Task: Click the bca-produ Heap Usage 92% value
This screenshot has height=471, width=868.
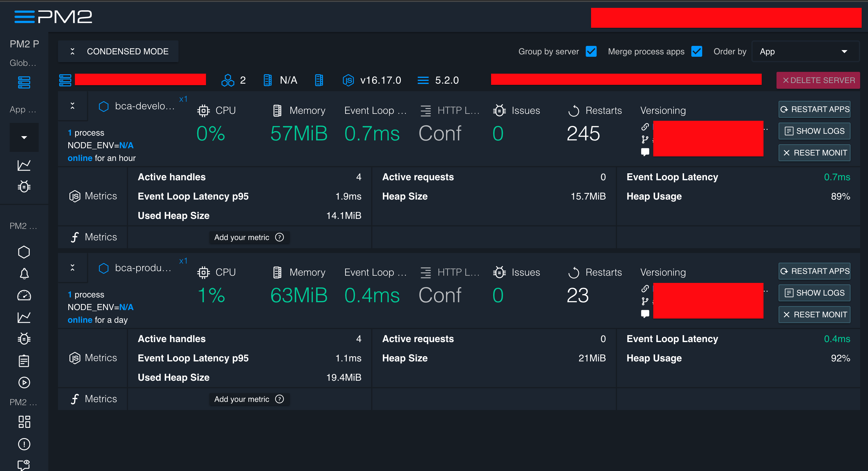Action: pos(841,358)
